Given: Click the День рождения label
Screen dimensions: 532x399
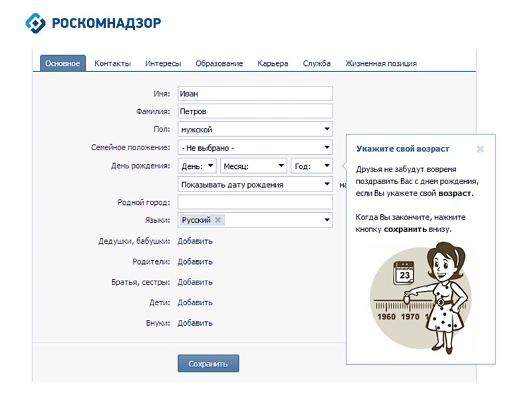Looking at the screenshot, I should click(140, 166).
